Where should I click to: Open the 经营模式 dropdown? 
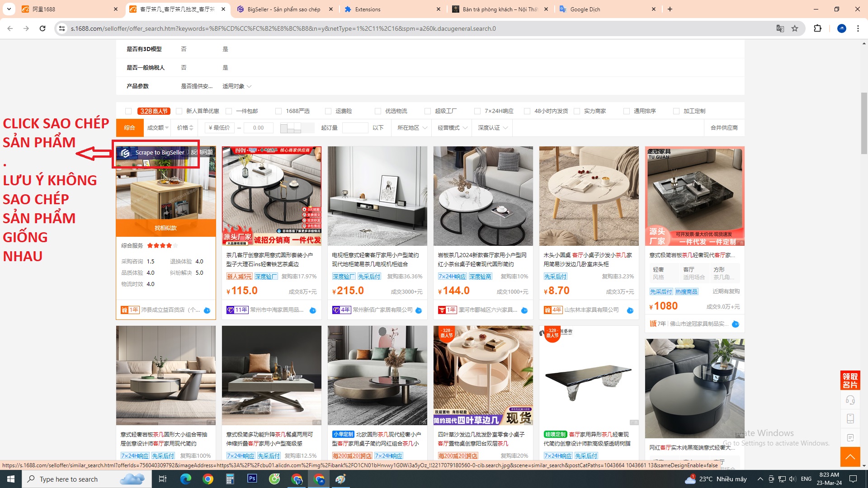point(452,128)
